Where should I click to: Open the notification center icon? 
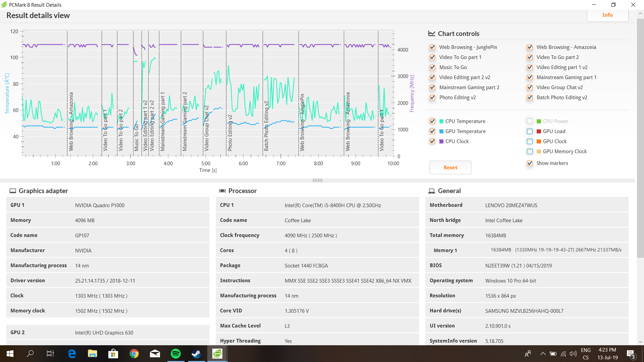click(x=631, y=354)
